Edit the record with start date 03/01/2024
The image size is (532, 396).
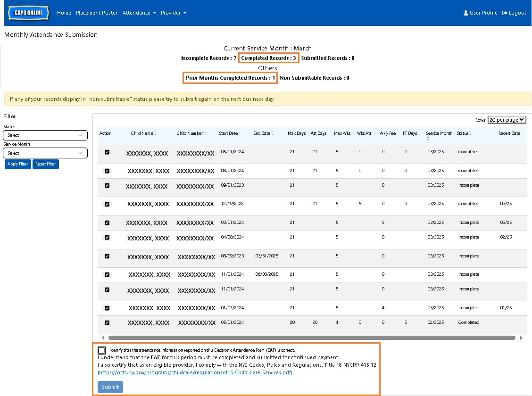pos(107,223)
